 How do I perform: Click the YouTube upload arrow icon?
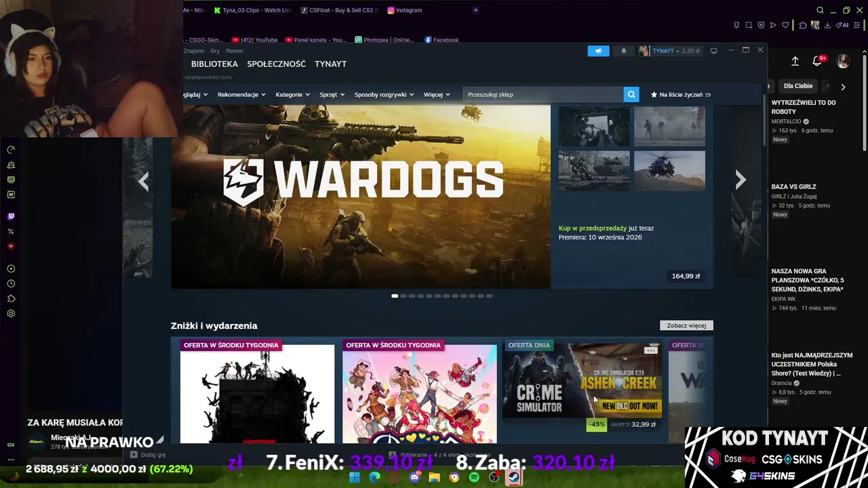coord(795,61)
